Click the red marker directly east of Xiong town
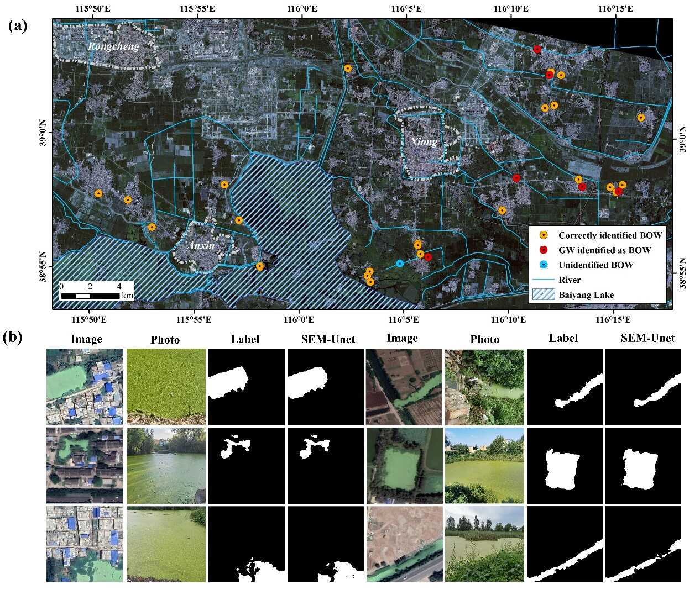 pyautogui.click(x=516, y=178)
